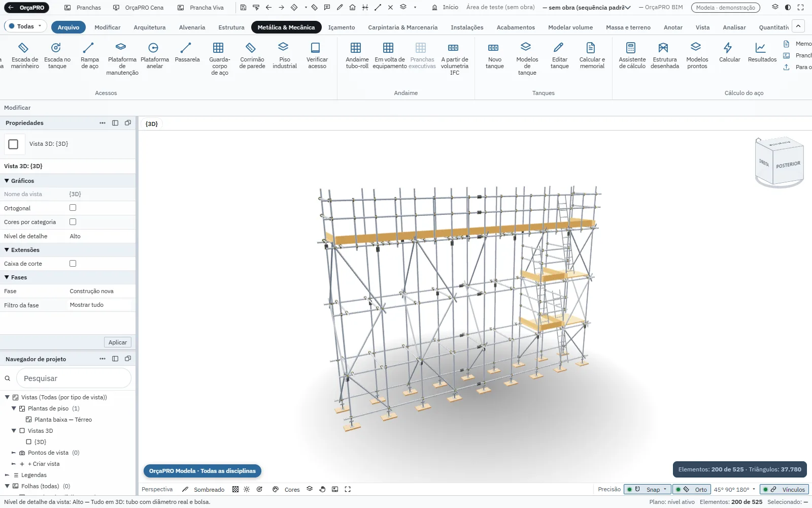Click the save icon in top toolbar
This screenshot has height=508, width=812.
pyautogui.click(x=243, y=8)
